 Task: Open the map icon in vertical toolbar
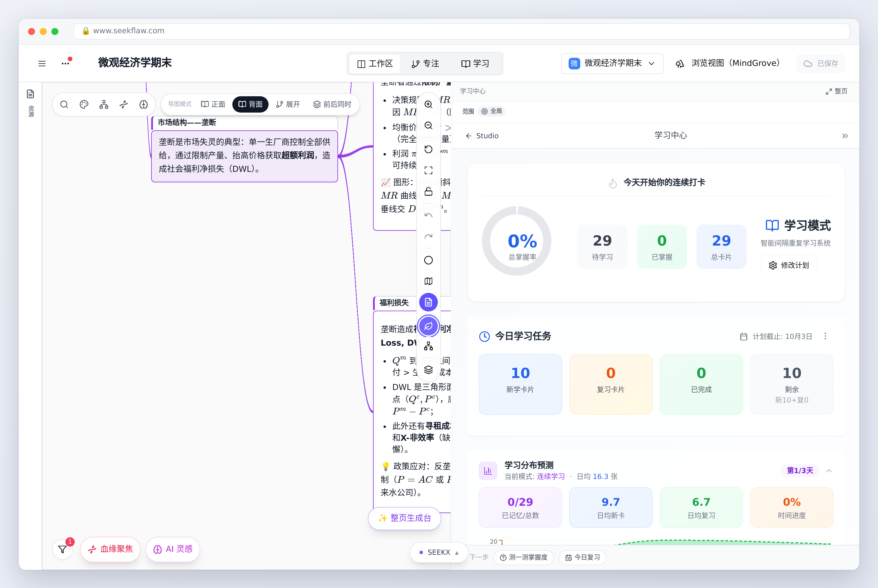(x=428, y=281)
